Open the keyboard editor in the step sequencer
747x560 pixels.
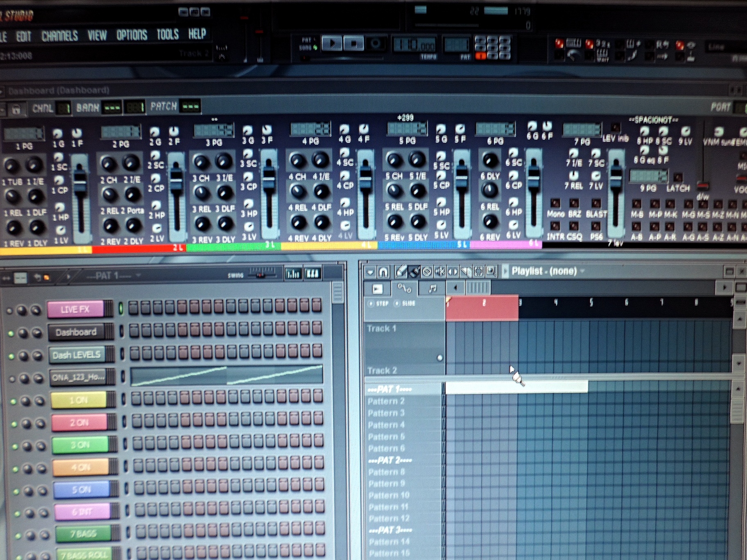click(312, 274)
